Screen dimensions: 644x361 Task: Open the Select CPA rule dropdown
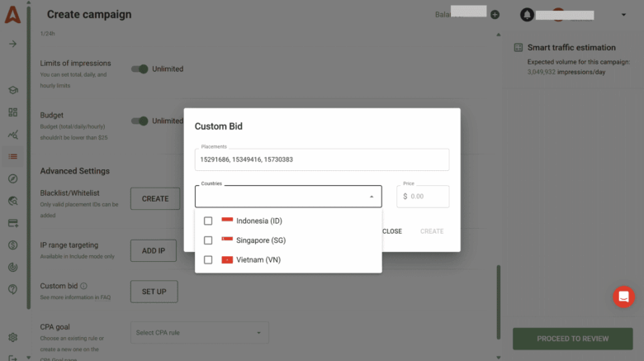coord(199,333)
